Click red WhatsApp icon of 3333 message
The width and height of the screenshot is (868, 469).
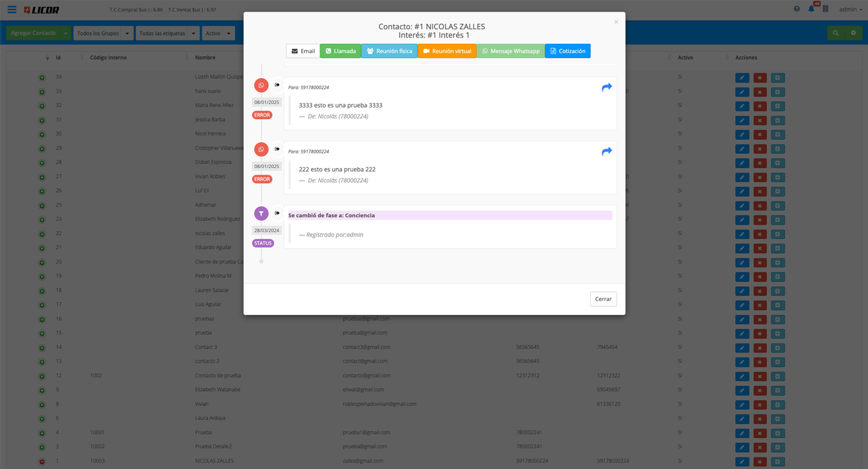pos(261,85)
